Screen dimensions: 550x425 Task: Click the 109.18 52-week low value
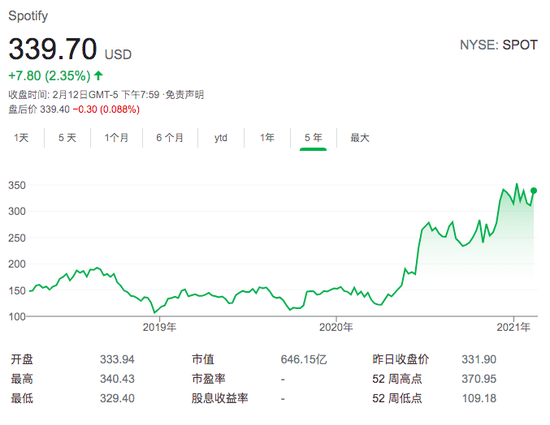click(x=479, y=399)
